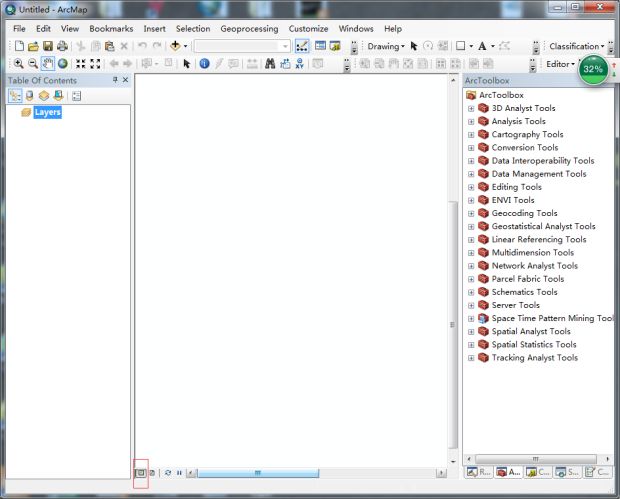Open the Drawing dropdown button
The image size is (620, 499).
coord(385,46)
